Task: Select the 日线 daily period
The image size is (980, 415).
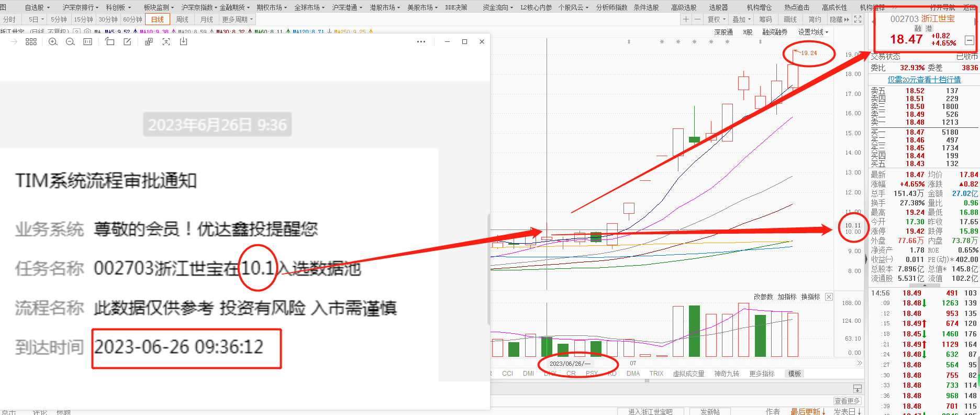Action: [x=158, y=19]
